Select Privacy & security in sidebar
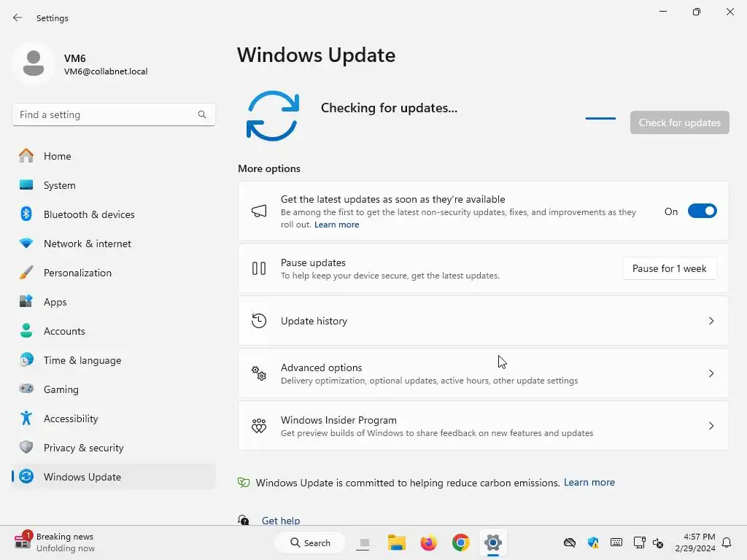 click(113, 447)
